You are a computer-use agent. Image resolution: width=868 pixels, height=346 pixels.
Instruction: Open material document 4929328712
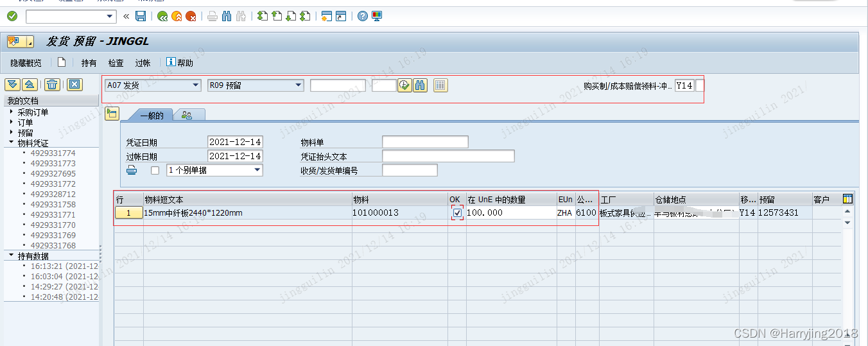[53, 194]
